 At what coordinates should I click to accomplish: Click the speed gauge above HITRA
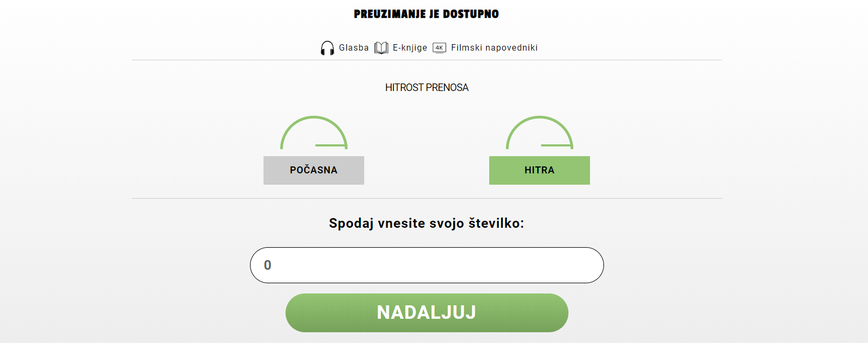tap(539, 132)
